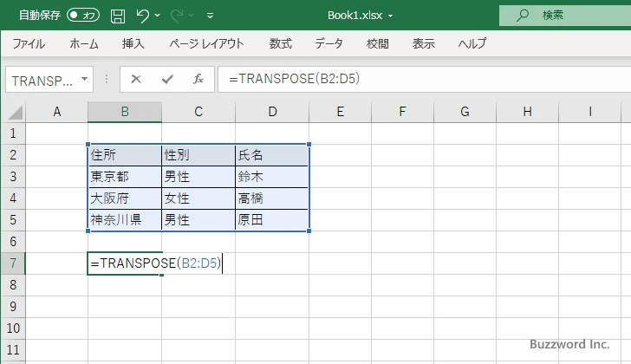Select column D header
Image resolution: width=631 pixels, height=364 pixels.
click(272, 112)
